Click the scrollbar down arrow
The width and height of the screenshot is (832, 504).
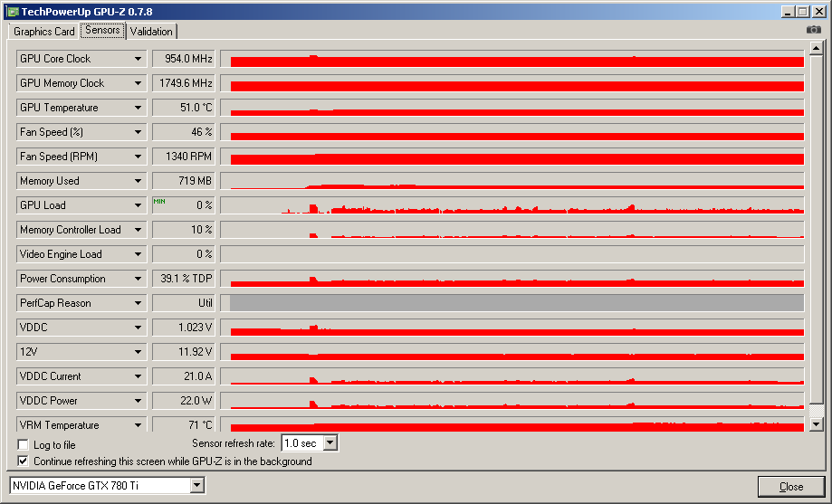[816, 423]
